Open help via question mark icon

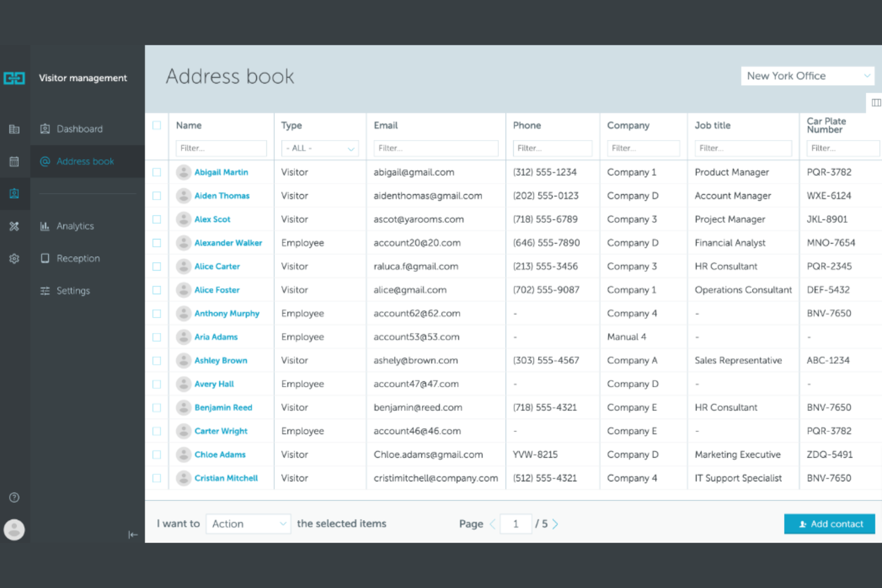coord(14,497)
